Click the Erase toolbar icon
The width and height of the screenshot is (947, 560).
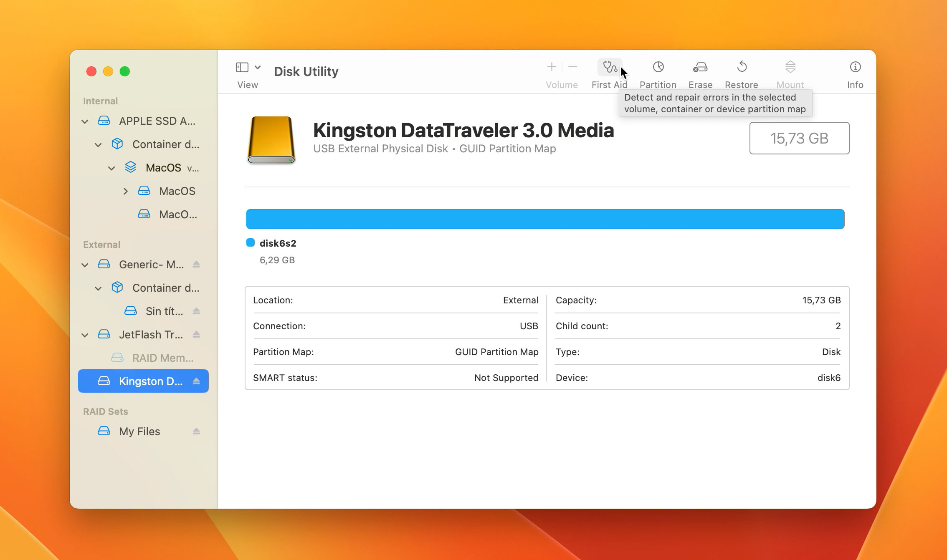pos(700,67)
